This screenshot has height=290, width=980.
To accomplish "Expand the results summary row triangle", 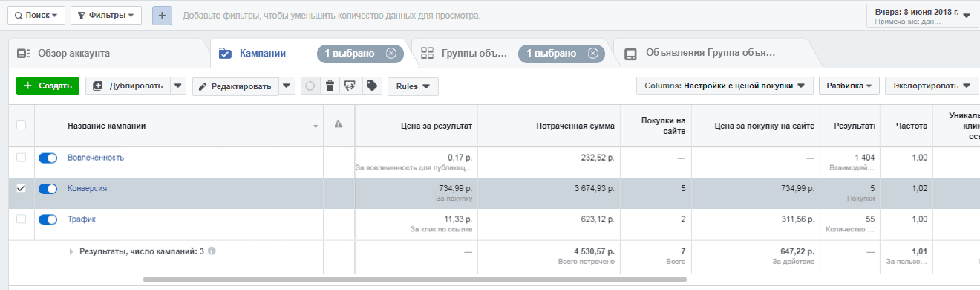I will 72,251.
